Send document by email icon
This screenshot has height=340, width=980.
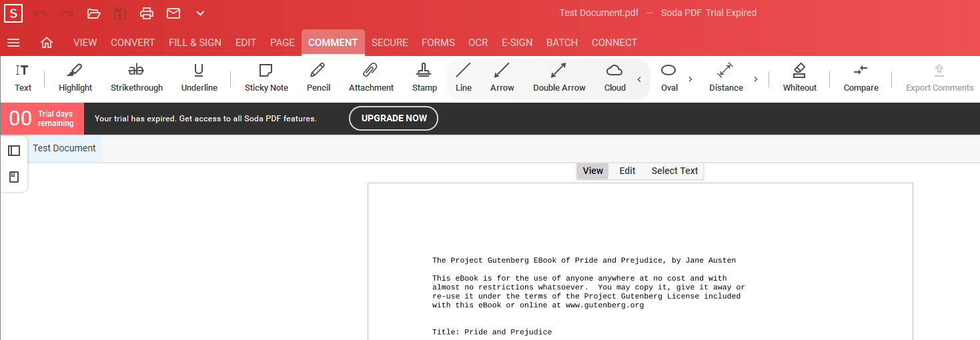pos(173,13)
